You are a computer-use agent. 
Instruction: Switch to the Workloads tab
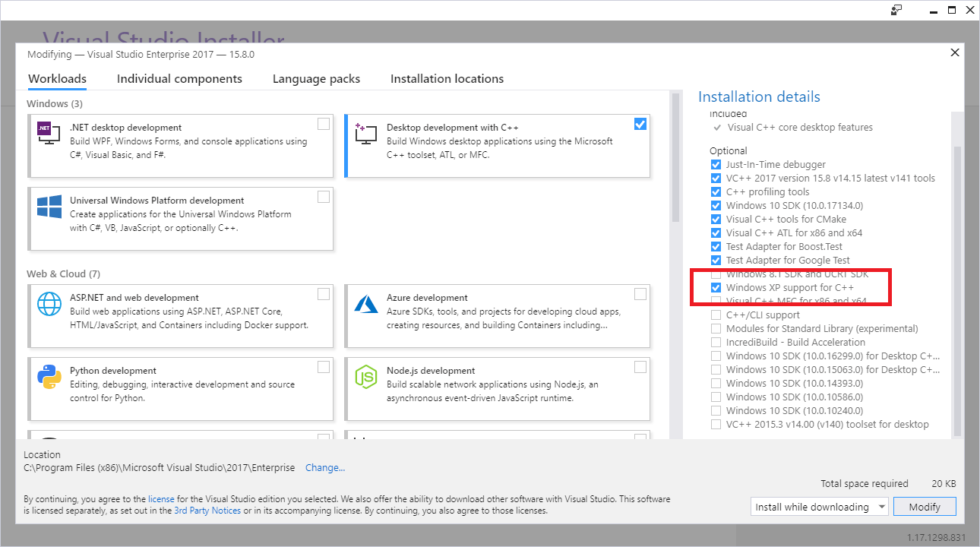pyautogui.click(x=57, y=79)
